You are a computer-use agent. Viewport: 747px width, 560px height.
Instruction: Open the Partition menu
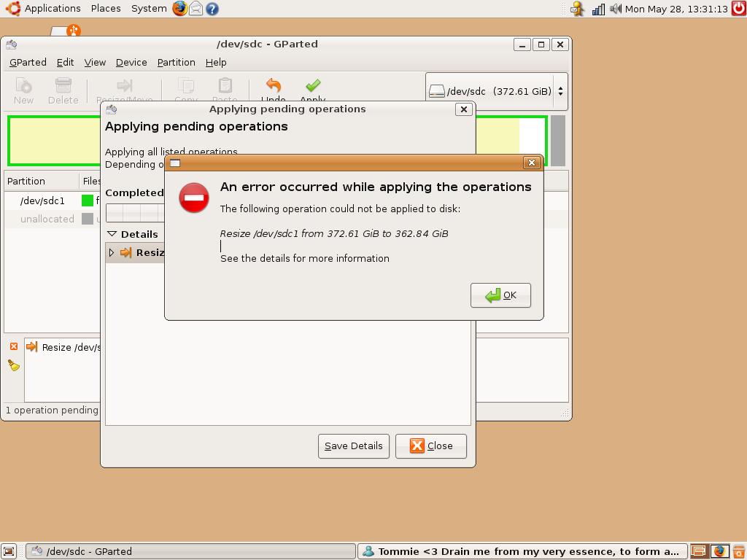point(177,63)
